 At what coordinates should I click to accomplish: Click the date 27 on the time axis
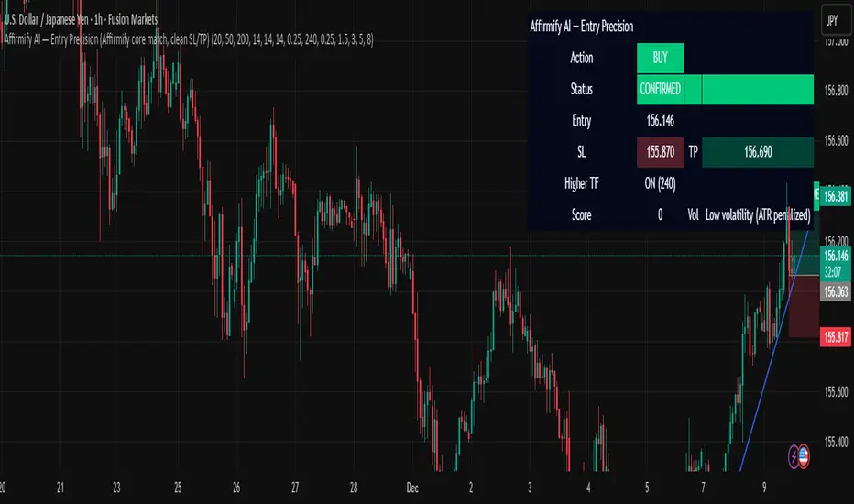tap(295, 488)
